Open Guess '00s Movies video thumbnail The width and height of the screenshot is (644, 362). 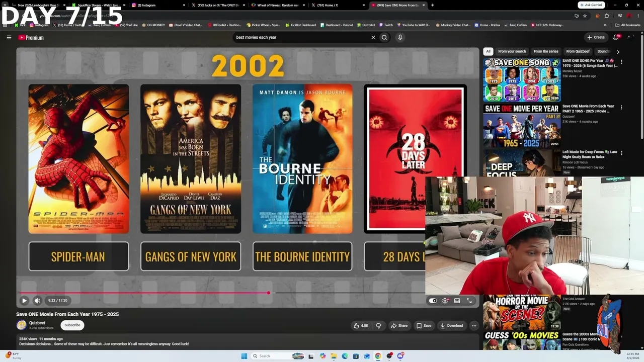click(x=522, y=340)
